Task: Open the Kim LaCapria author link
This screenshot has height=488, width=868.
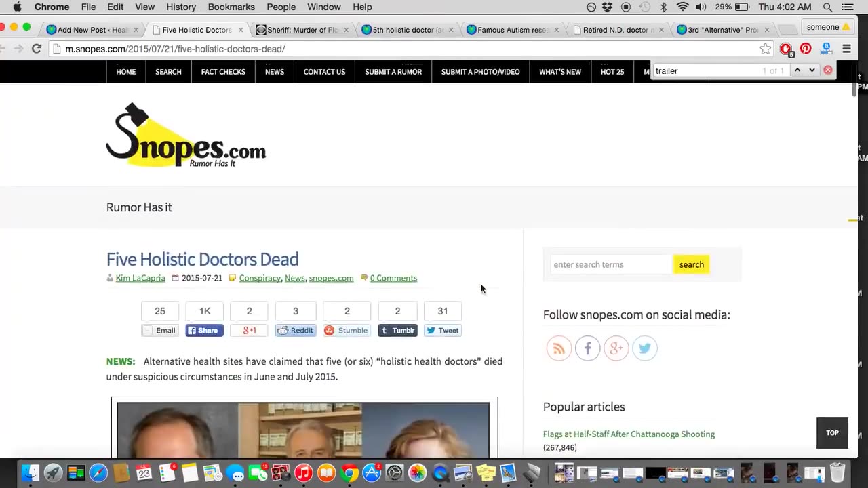Action: tap(140, 278)
